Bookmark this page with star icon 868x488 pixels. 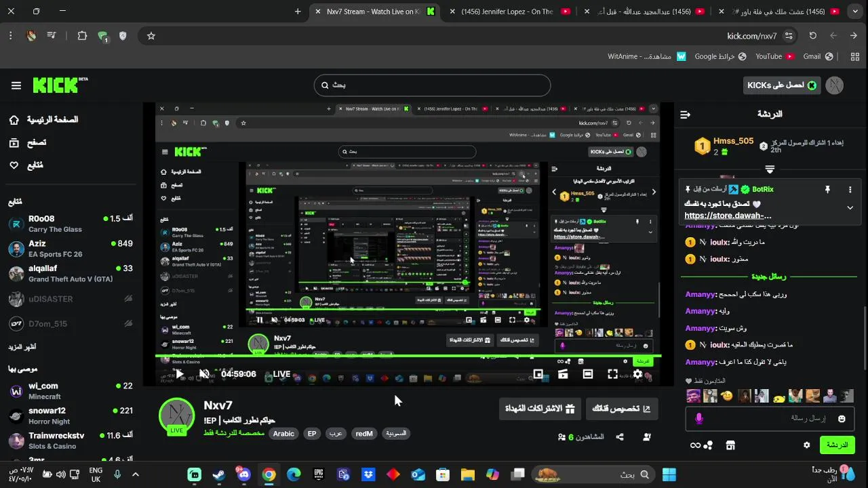tap(151, 36)
